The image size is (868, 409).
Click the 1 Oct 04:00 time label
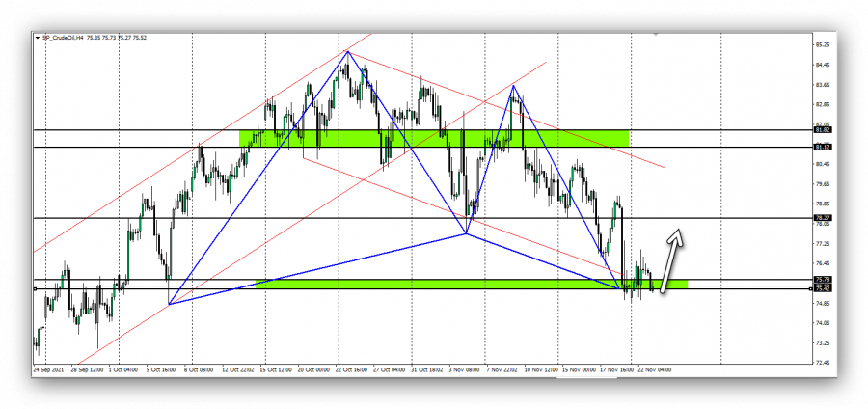tap(124, 369)
